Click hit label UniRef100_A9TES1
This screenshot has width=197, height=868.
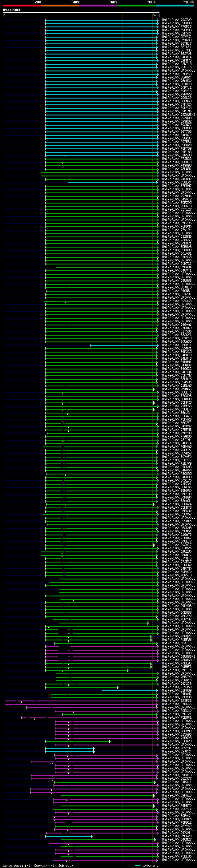pyautogui.click(x=177, y=142)
